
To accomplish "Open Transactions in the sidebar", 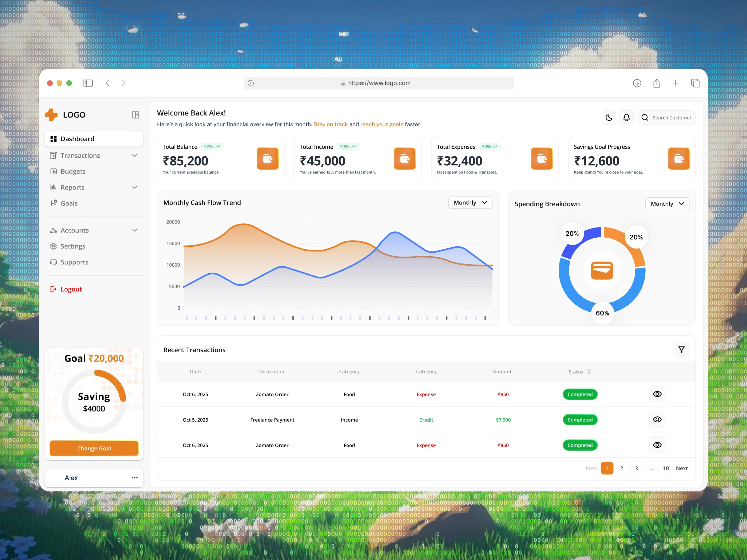I will point(94,156).
